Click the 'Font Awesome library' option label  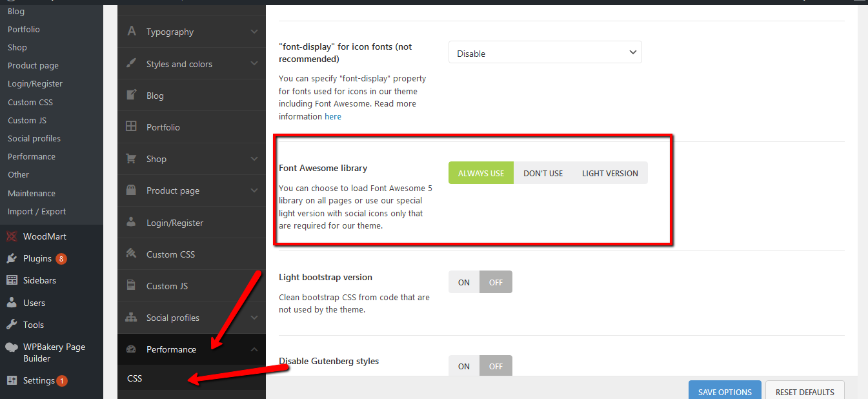(323, 168)
